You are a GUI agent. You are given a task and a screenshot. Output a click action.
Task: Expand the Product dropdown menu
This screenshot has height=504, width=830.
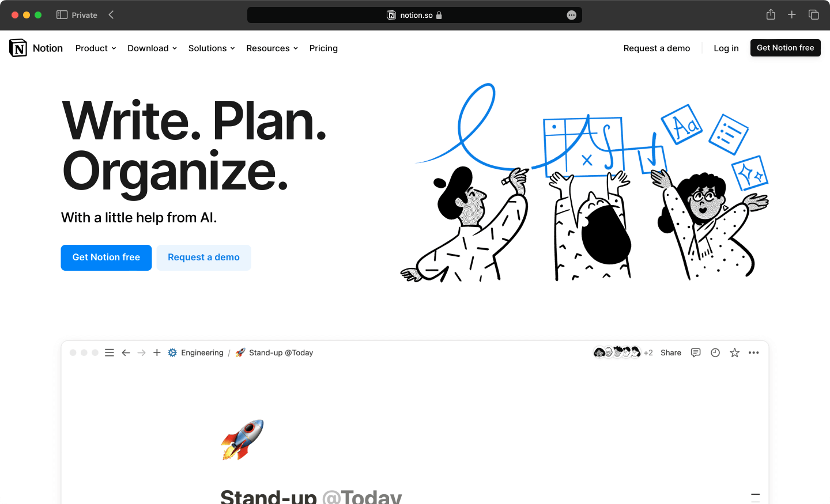96,48
